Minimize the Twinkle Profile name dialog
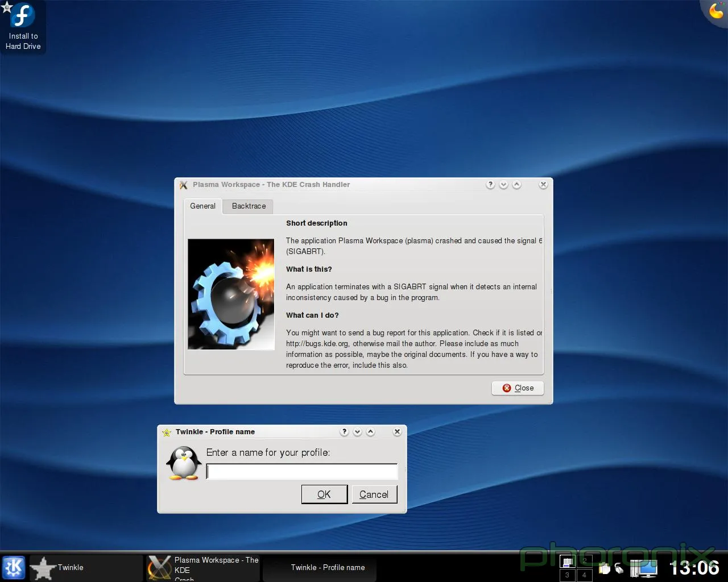728x582 pixels. (357, 432)
